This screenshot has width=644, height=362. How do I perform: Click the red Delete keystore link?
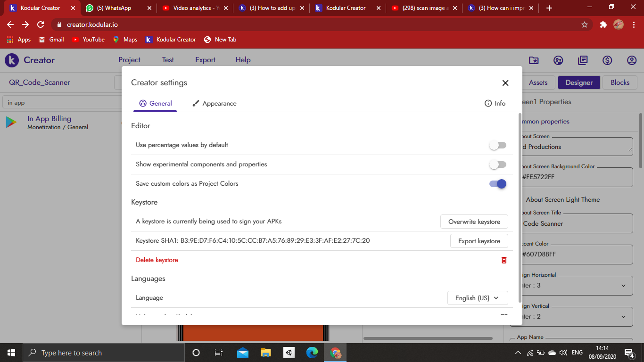[157, 260]
